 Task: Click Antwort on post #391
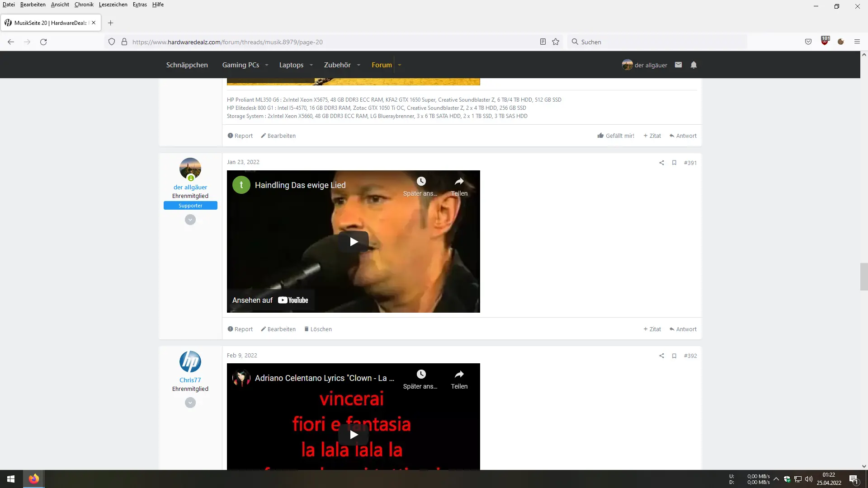tap(683, 329)
